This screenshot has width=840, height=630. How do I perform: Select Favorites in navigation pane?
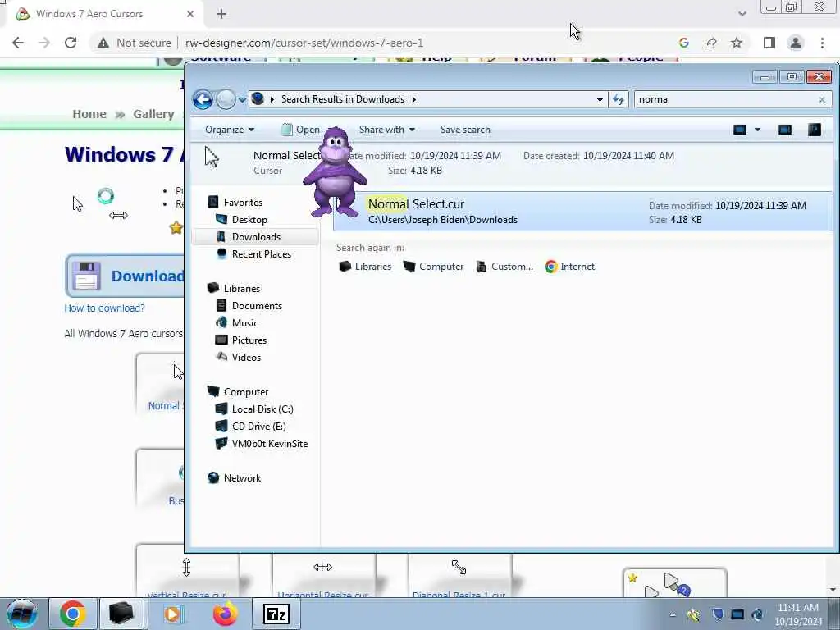243,203
